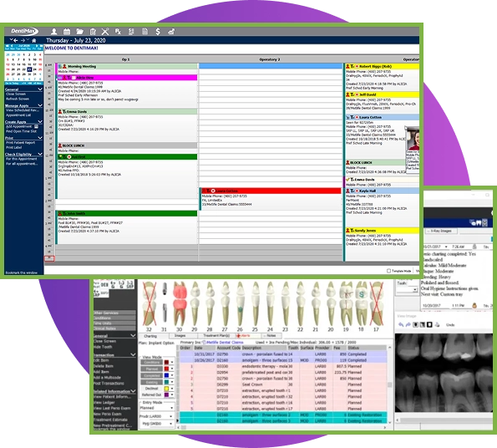Open the crossed dental tools charting icon
This screenshot has width=497, height=448.
[x=105, y=32]
